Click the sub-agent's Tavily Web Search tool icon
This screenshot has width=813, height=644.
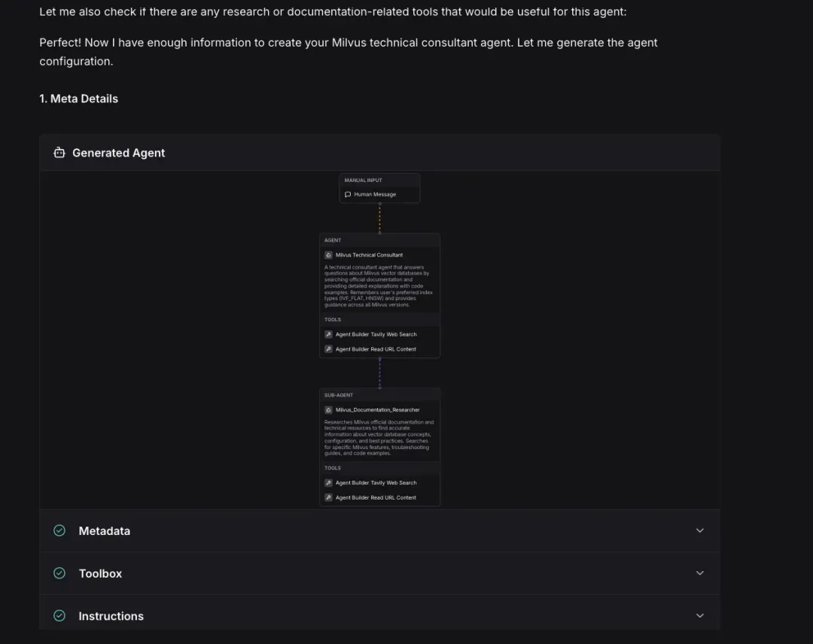[x=328, y=483]
